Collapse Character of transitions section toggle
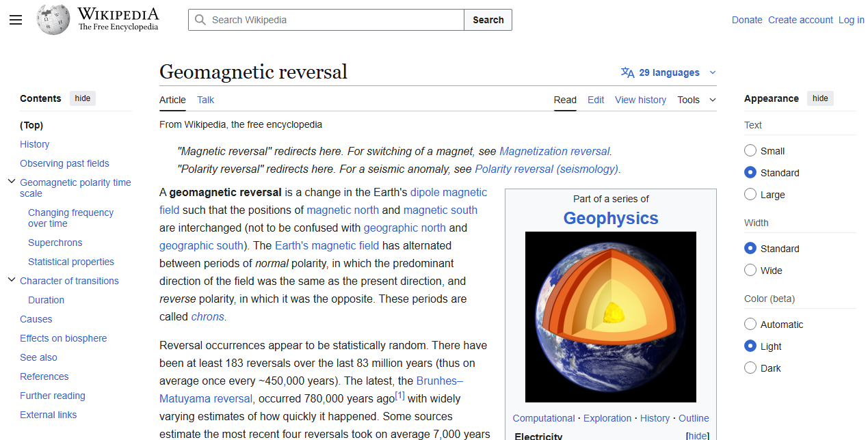This screenshot has height=440, width=868. pos(12,280)
